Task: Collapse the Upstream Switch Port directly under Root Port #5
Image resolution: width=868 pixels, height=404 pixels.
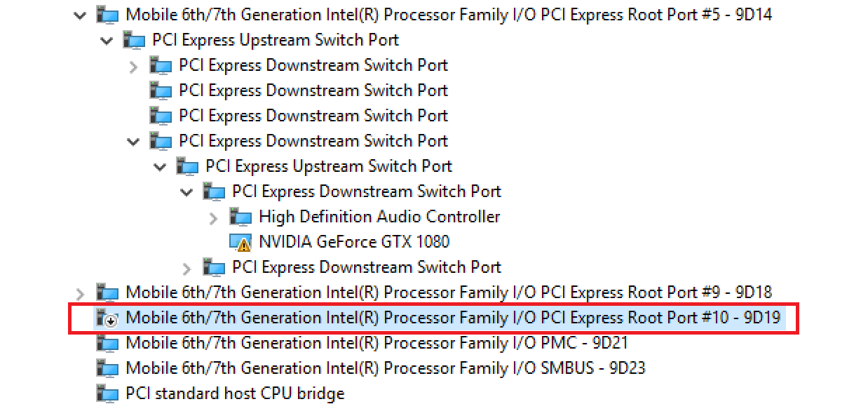Action: (107, 41)
